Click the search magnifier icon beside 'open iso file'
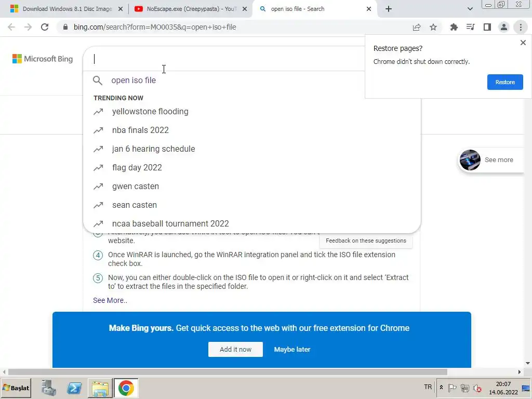Image resolution: width=532 pixels, height=399 pixels. pyautogui.click(x=97, y=81)
